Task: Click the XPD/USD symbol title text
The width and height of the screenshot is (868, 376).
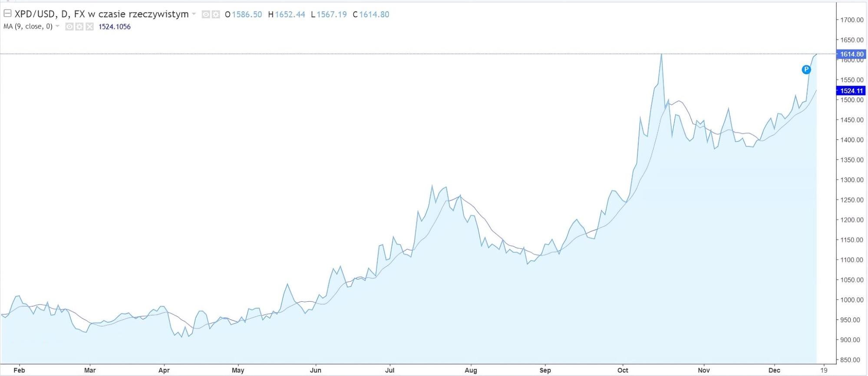Action: tap(102, 14)
